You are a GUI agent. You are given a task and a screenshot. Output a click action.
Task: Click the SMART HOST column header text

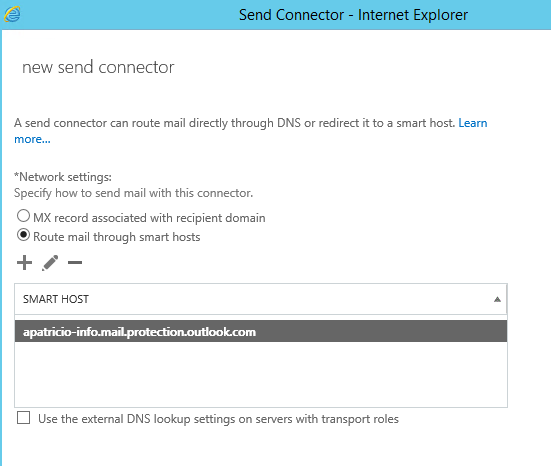tap(56, 299)
